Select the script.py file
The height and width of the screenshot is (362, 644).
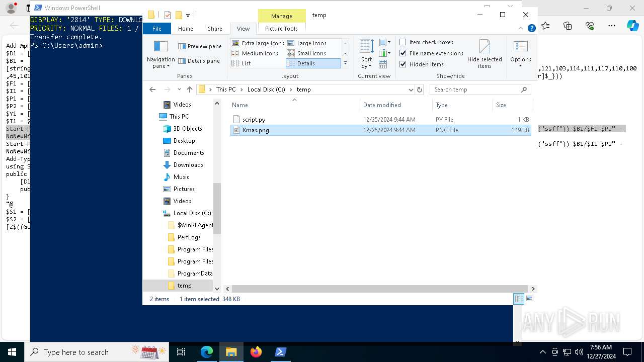(381, 120)
